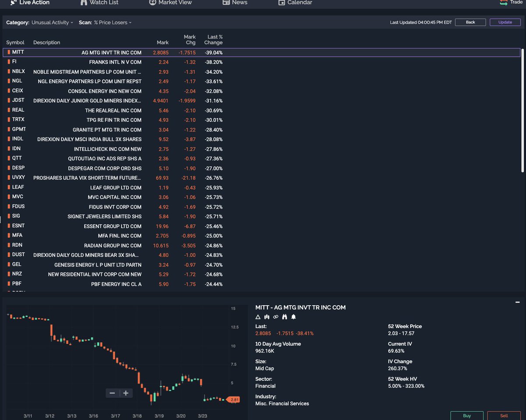Select the SIG SIGNET JEWELERS row

tap(262, 216)
